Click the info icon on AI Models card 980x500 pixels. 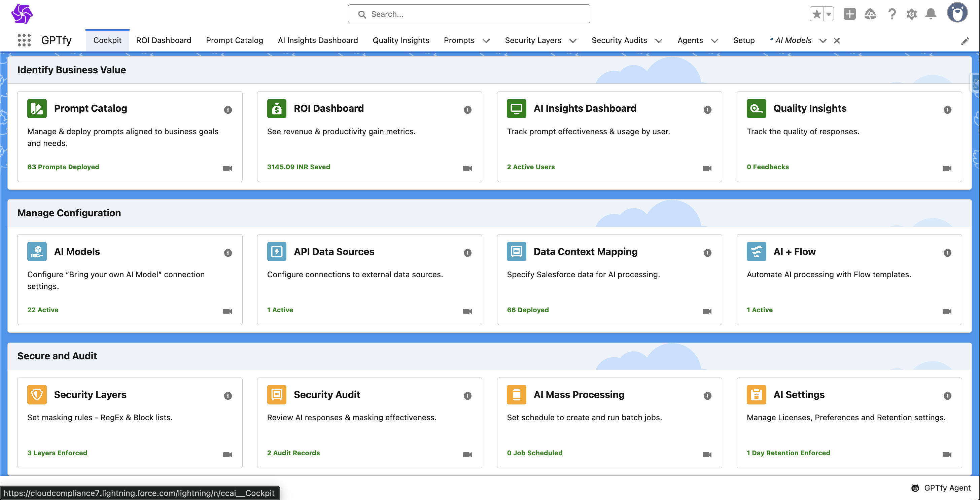(x=228, y=253)
